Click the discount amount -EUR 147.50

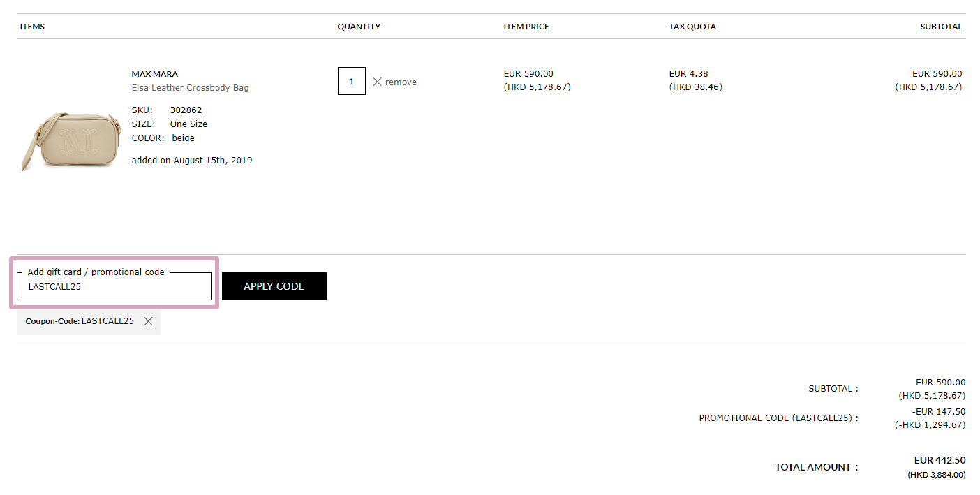tap(939, 412)
